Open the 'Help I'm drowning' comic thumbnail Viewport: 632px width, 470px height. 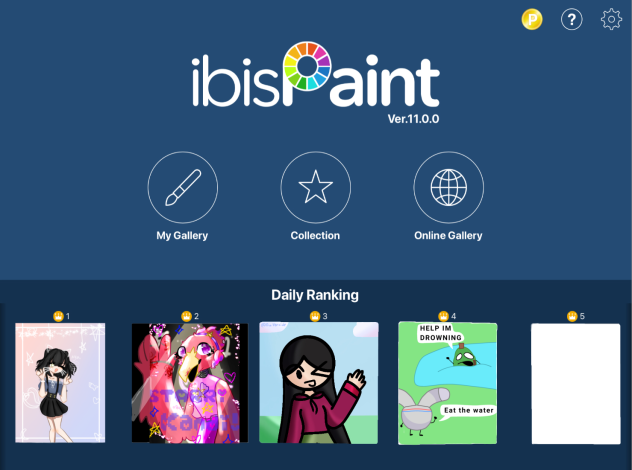[447, 383]
